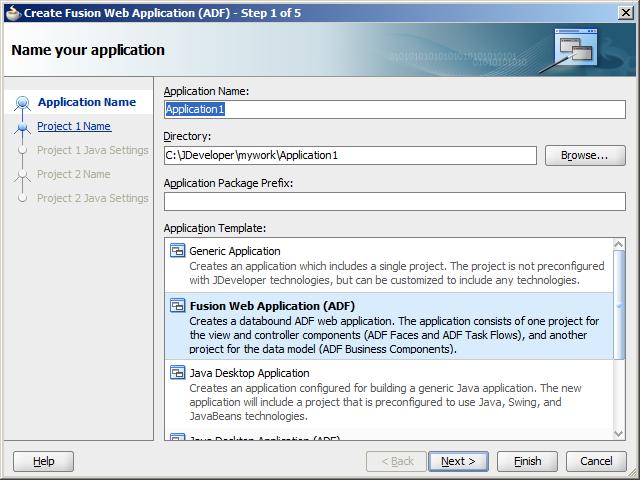
Task: Click the Fusion Web Application description text
Action: click(x=394, y=335)
